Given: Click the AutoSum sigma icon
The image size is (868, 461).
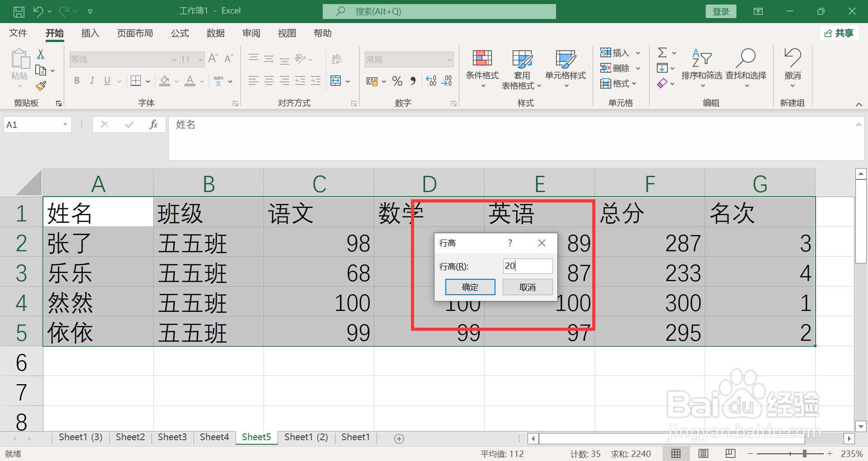Looking at the screenshot, I should pyautogui.click(x=662, y=53).
